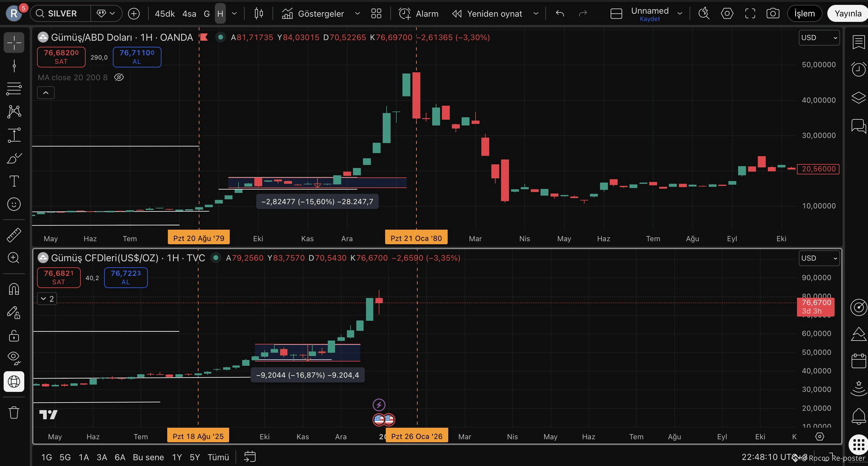868x466 pixels.
Task: Select the Tümü date range
Action: pos(218,457)
